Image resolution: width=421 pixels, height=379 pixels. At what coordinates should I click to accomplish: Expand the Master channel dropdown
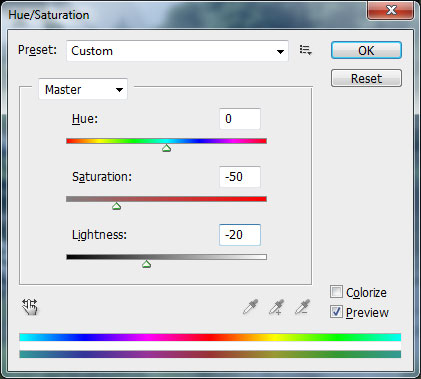pyautogui.click(x=83, y=89)
